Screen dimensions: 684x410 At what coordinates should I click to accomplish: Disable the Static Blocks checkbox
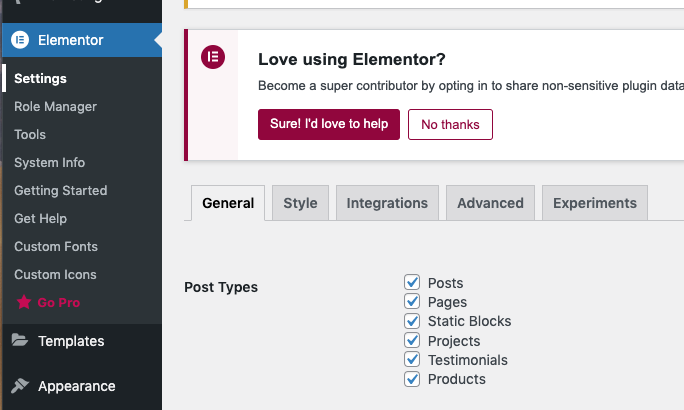click(412, 321)
